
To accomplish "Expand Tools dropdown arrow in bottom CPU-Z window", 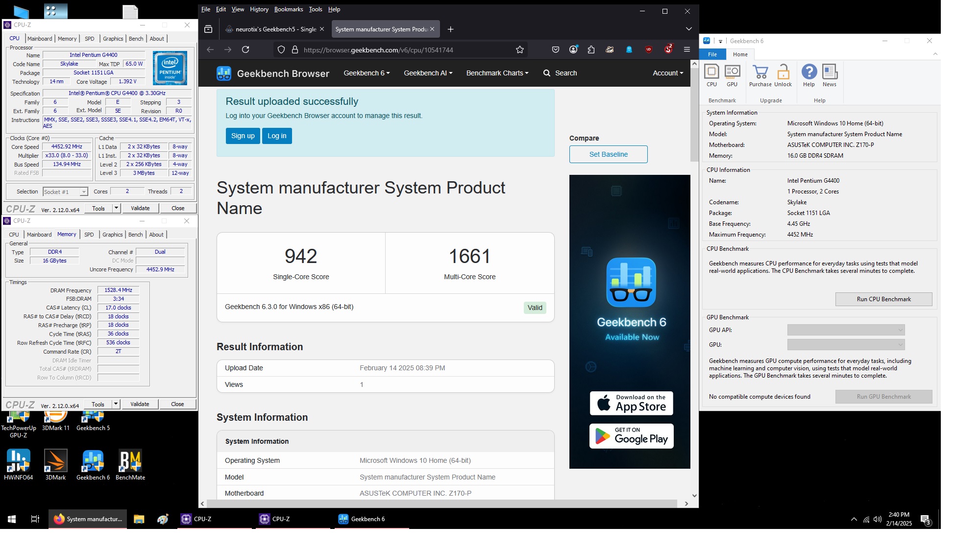I will tap(116, 404).
